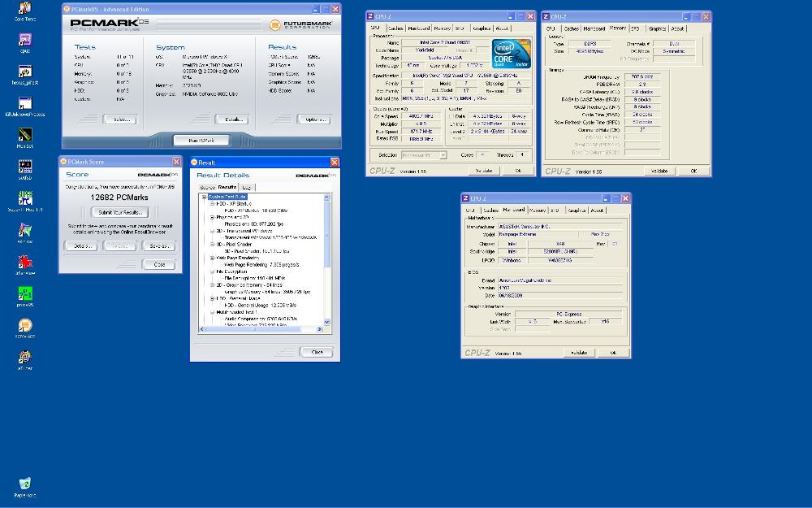Switch to the Log tab in Result Details
The width and height of the screenshot is (812, 508).
247,187
